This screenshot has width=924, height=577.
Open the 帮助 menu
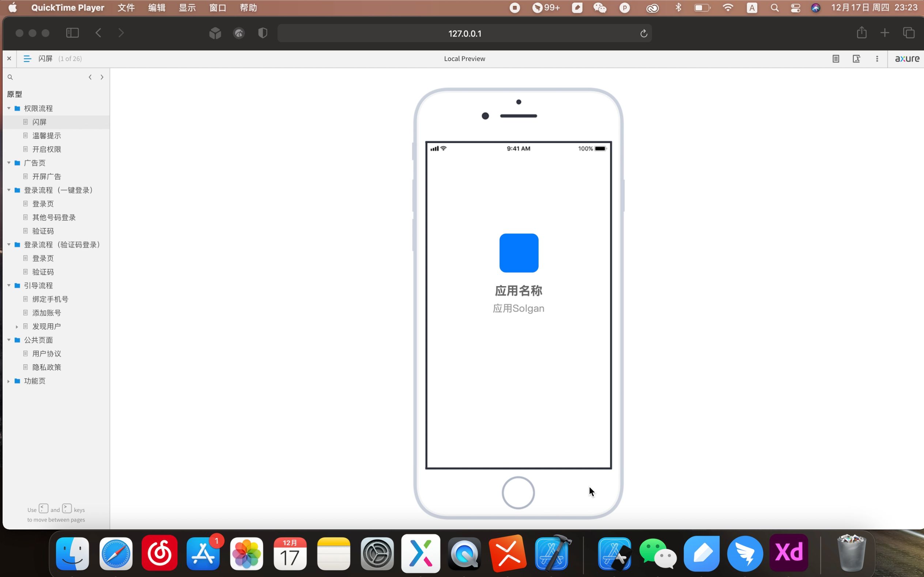(x=248, y=8)
